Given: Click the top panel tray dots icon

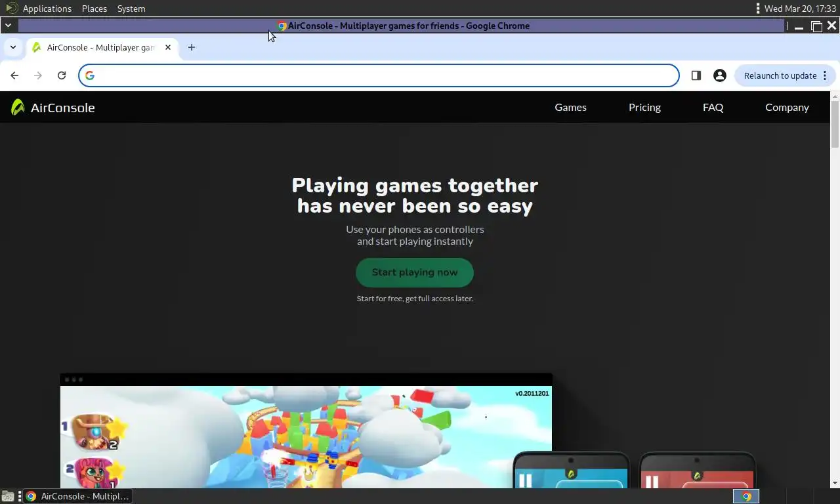Looking at the screenshot, I should point(758,9).
